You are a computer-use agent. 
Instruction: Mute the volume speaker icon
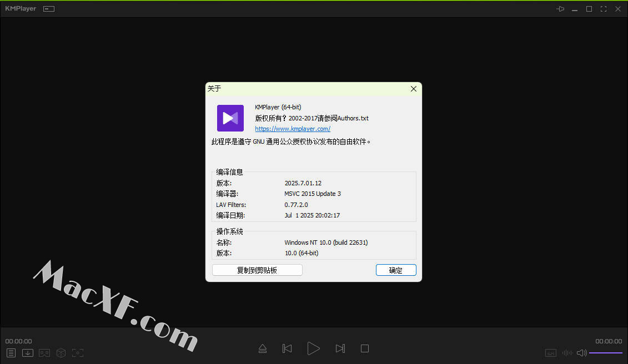pyautogui.click(x=581, y=353)
